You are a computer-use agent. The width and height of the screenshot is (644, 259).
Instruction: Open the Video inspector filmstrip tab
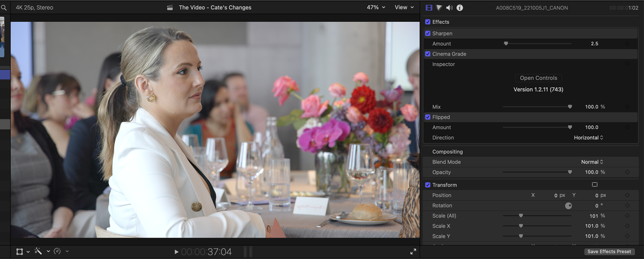tap(429, 8)
